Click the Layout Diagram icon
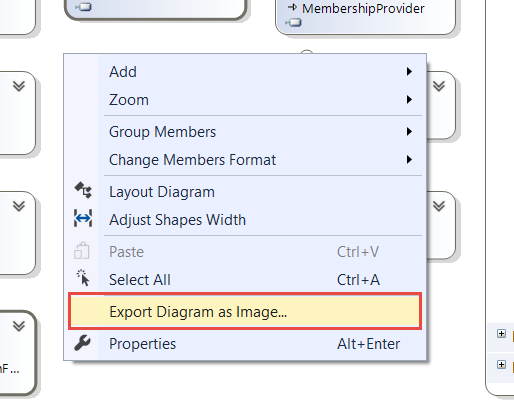 point(83,191)
